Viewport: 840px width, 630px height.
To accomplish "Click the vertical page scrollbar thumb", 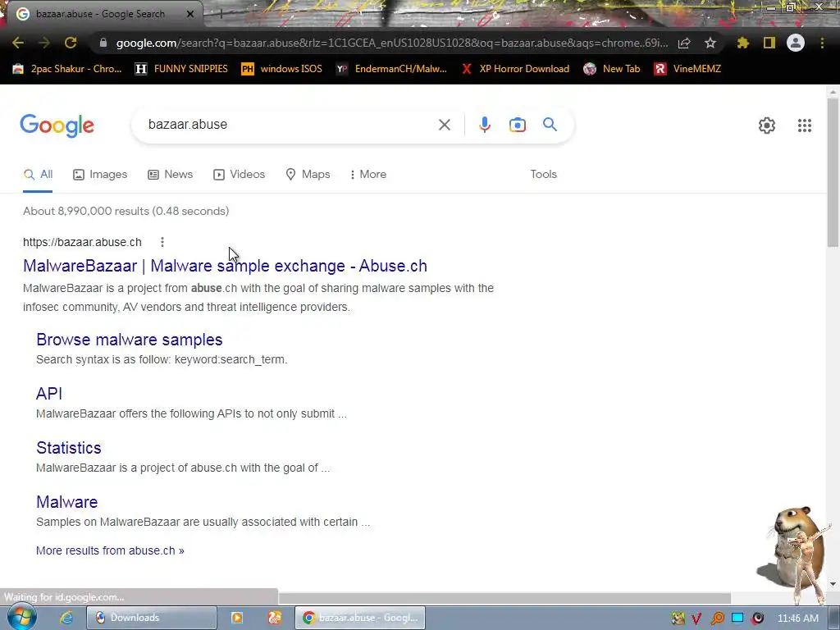I will 833,171.
